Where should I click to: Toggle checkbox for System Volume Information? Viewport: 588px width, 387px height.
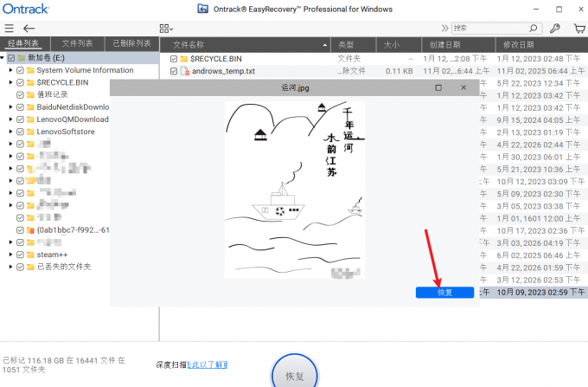(x=20, y=70)
